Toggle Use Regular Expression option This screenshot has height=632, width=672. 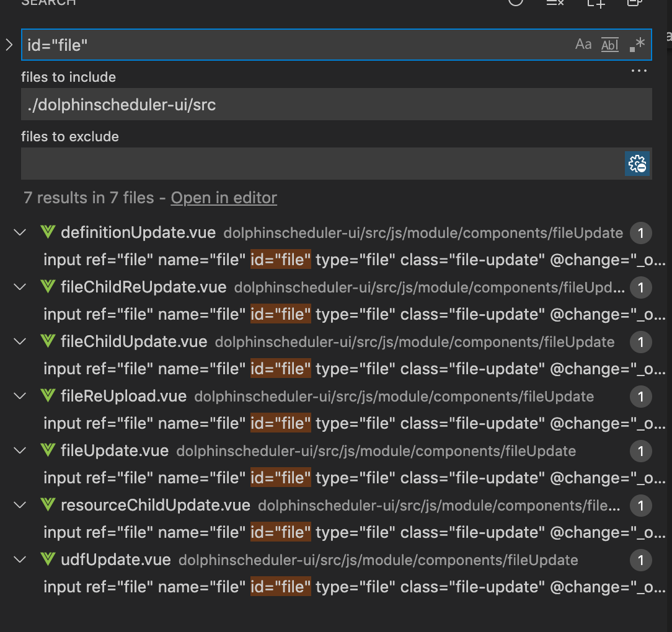637,45
